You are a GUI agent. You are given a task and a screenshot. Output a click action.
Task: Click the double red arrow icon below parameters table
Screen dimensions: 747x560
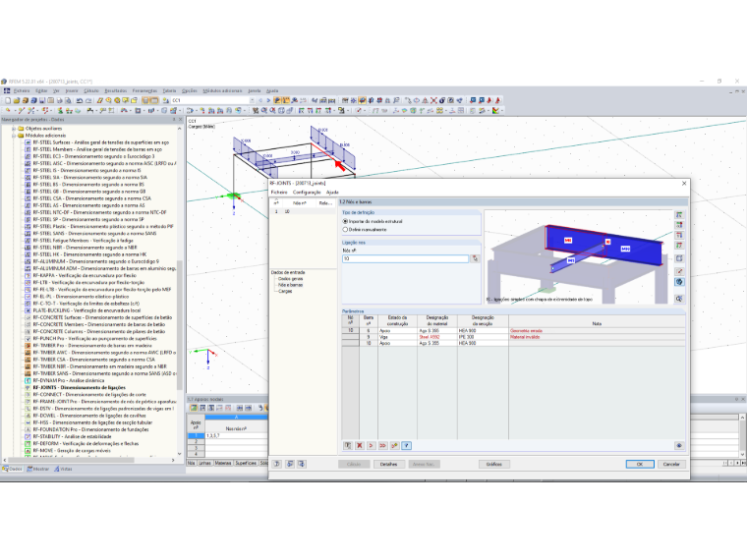(x=382, y=446)
